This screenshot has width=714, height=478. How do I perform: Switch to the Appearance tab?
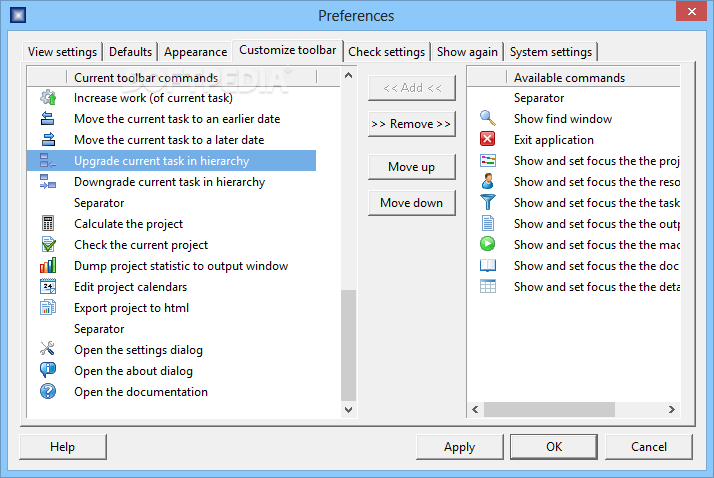(195, 52)
